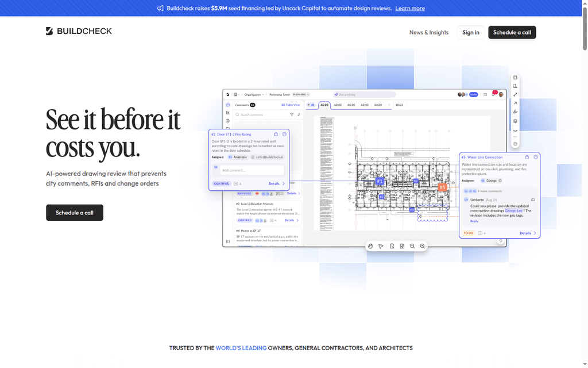Click the user avatar in app header
Image resolution: width=588 pixels, height=368 pixels.
tap(501, 95)
